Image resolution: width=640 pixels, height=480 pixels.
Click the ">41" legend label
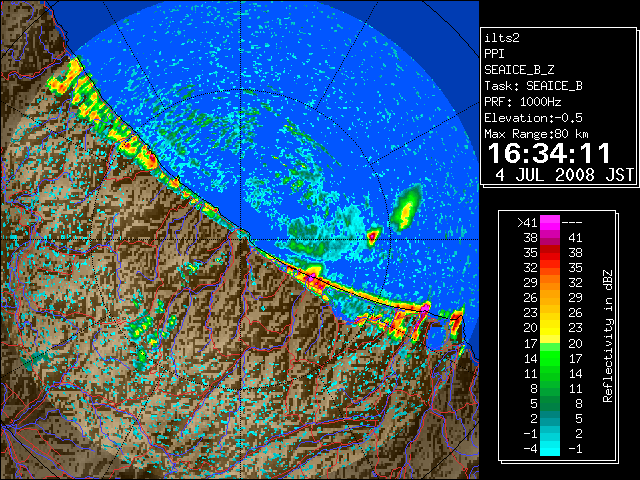click(527, 222)
